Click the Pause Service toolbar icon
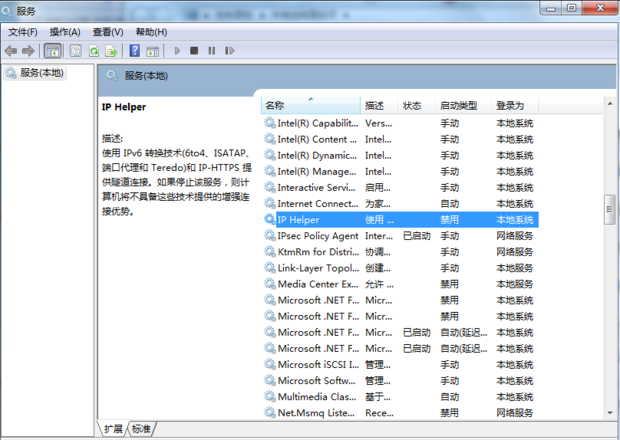The image size is (620, 440). pyautogui.click(x=211, y=50)
